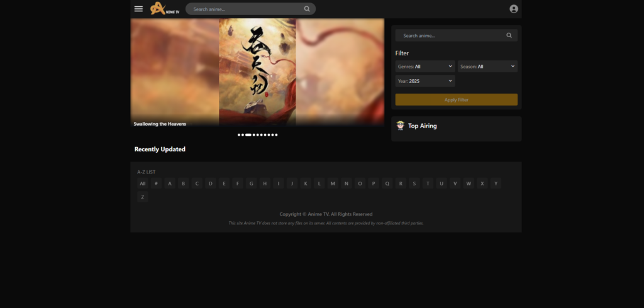This screenshot has height=308, width=644.
Task: Open the hamburger menu
Action: 138,9
